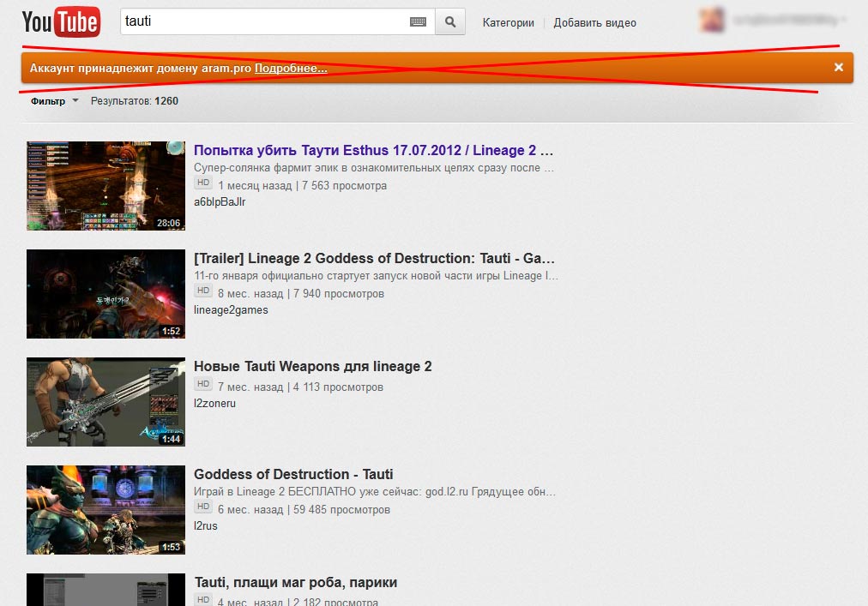This screenshot has height=606, width=868.
Task: Open 'Tauti, плащи маг роба, парики' video
Action: click(296, 582)
